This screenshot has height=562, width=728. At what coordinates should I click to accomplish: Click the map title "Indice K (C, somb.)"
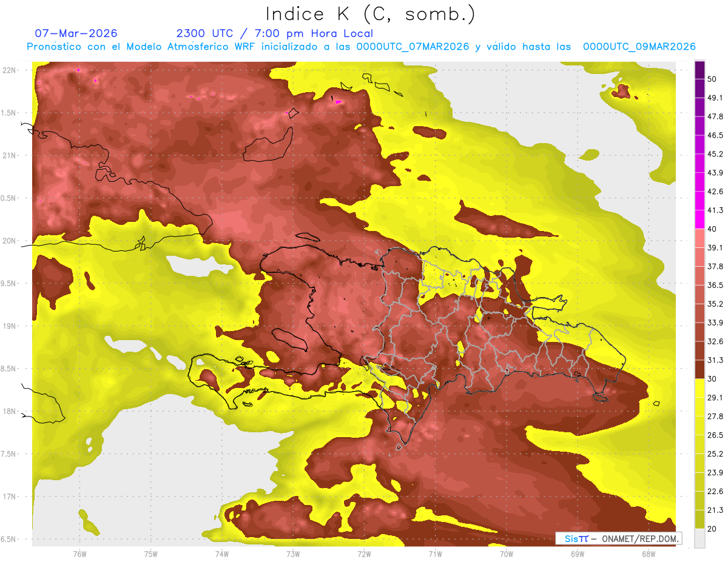click(x=370, y=14)
